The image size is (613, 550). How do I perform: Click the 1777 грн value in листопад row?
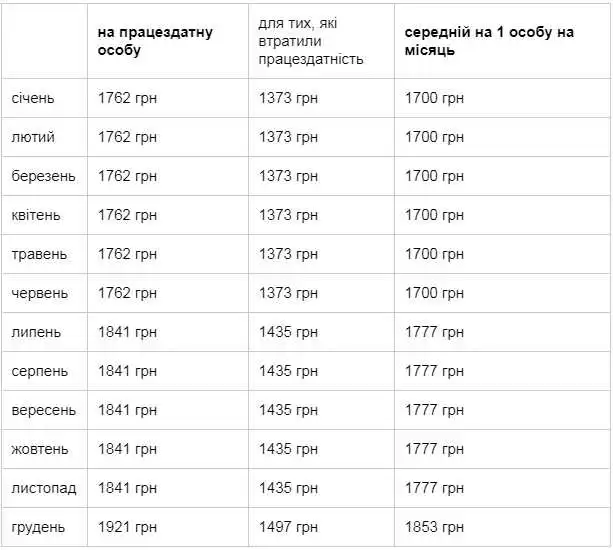click(x=434, y=488)
